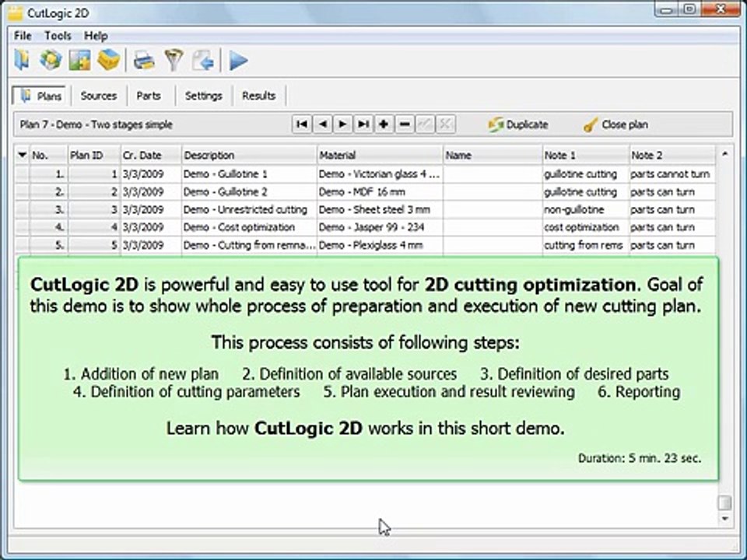Click the Close plan button

click(x=616, y=124)
